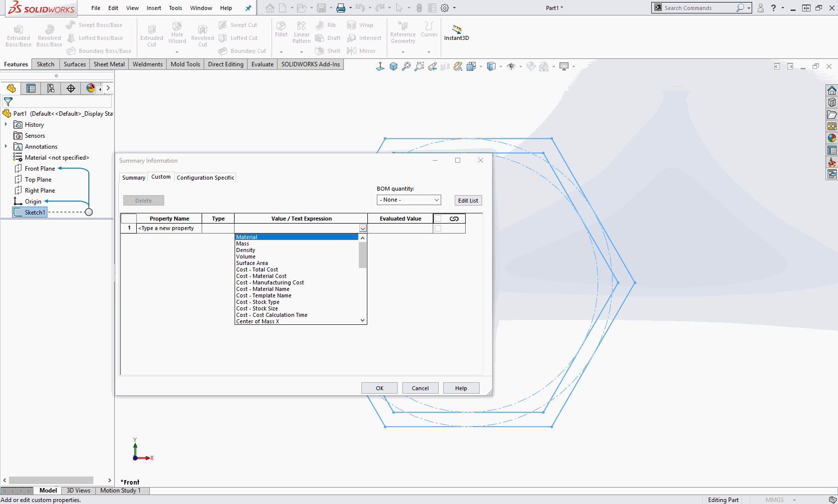The width and height of the screenshot is (838, 504).
Task: Click the Instant3D tool icon
Action: (457, 29)
